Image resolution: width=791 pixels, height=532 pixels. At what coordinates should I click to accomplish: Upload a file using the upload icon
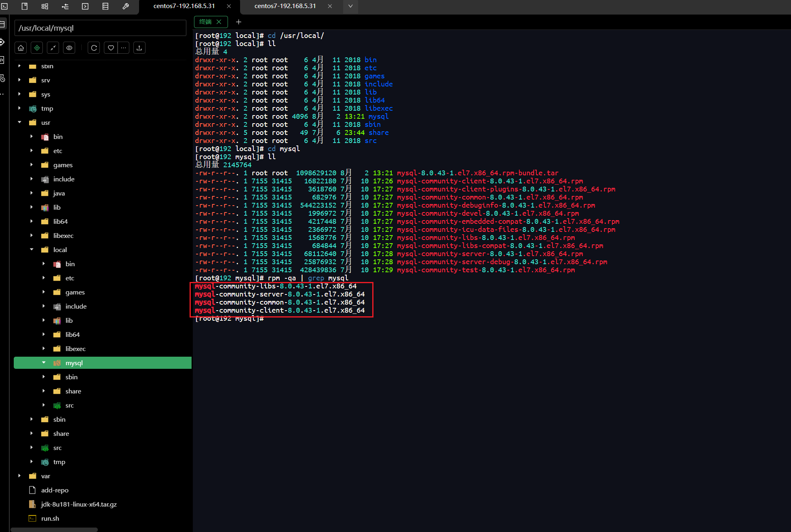139,48
